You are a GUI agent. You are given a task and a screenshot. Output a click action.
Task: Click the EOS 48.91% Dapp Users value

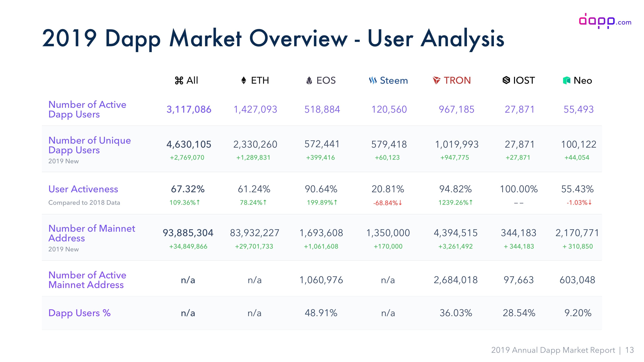321,313
